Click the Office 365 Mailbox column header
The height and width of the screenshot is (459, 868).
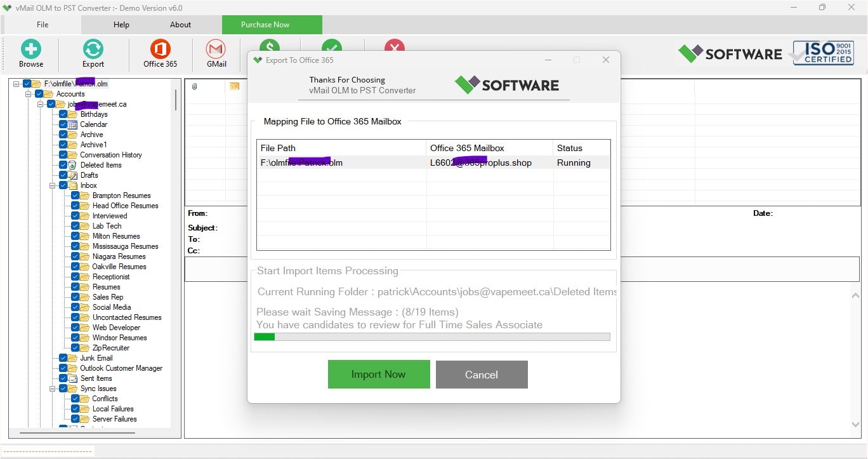(x=489, y=148)
